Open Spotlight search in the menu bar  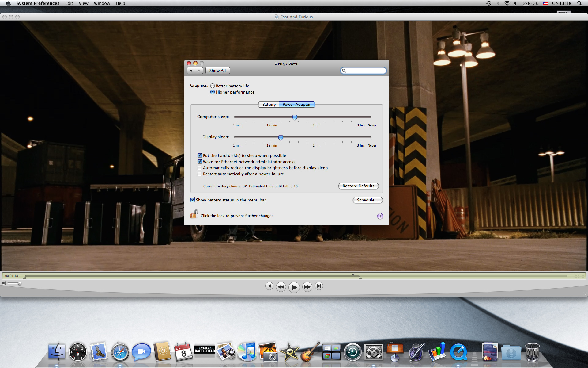pos(579,3)
